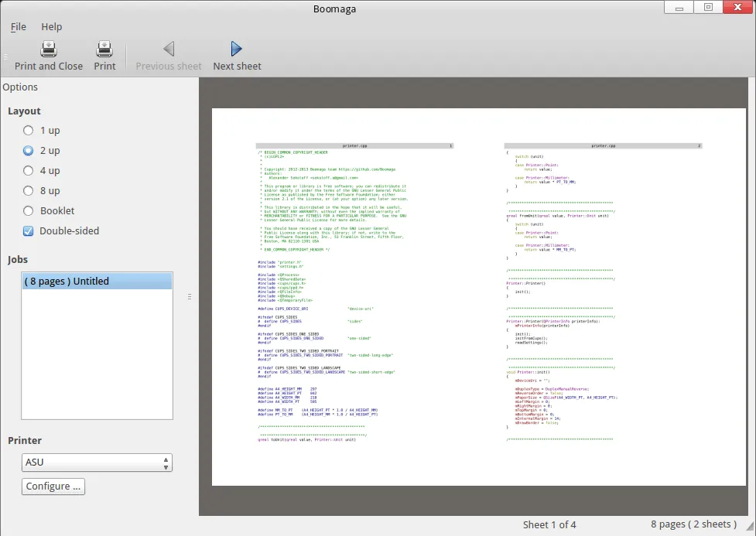Image resolution: width=756 pixels, height=536 pixels.
Task: Choose the 8 up layout
Action: point(28,190)
